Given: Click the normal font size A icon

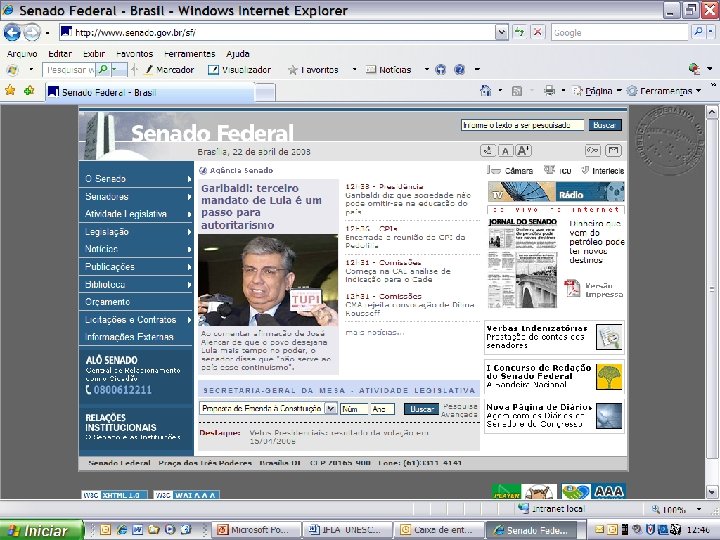Looking at the screenshot, I should click(x=505, y=151).
